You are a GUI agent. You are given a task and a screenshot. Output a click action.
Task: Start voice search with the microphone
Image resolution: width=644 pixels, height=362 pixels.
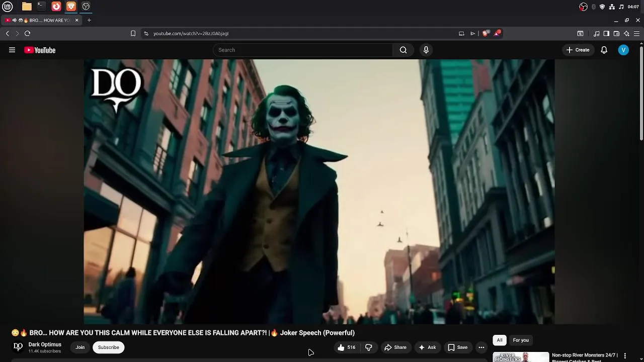426,50
